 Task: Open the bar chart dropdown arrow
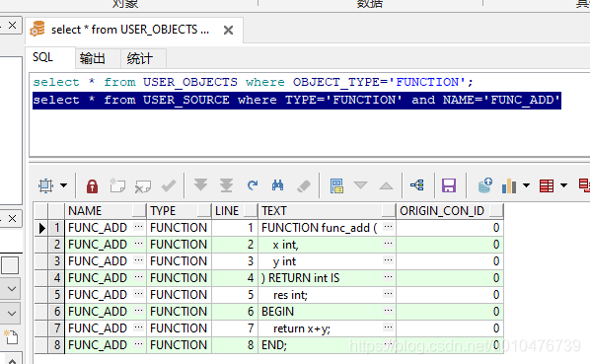(526, 185)
